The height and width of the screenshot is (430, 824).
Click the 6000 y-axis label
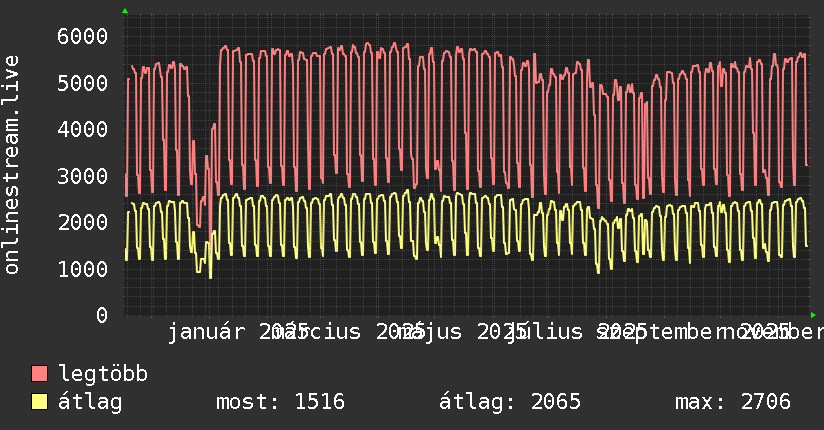point(82,36)
